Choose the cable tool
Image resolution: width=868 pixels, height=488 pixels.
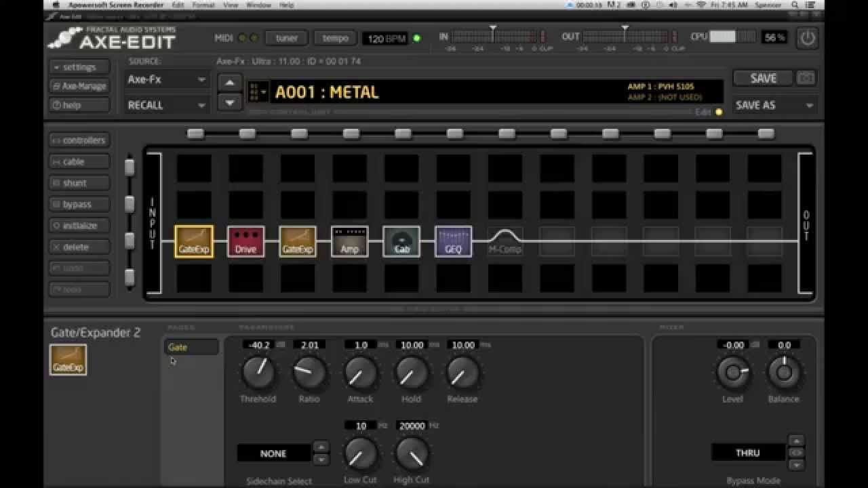tap(79, 162)
